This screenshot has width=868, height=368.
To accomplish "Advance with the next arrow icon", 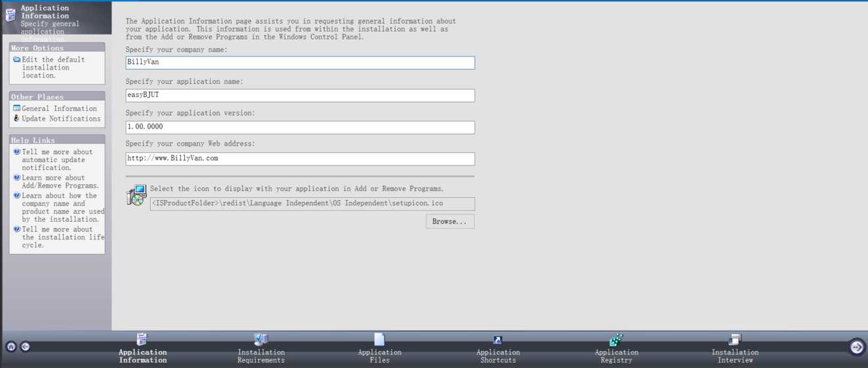I will click(857, 347).
